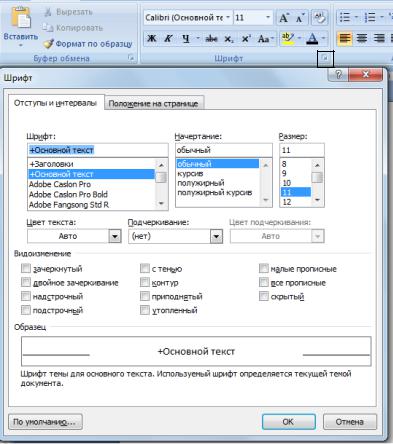Align text left in the ribbon
This screenshot has width=393, height=444.
click(345, 39)
